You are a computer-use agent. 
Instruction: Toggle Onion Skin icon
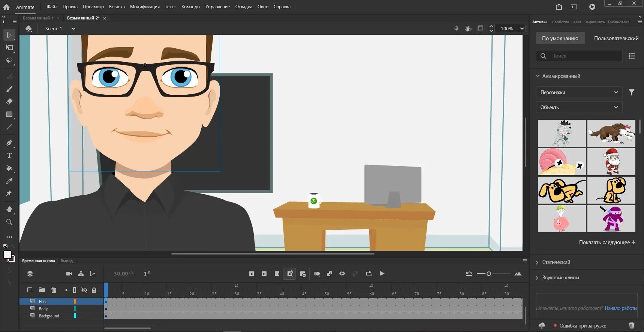[x=317, y=274]
